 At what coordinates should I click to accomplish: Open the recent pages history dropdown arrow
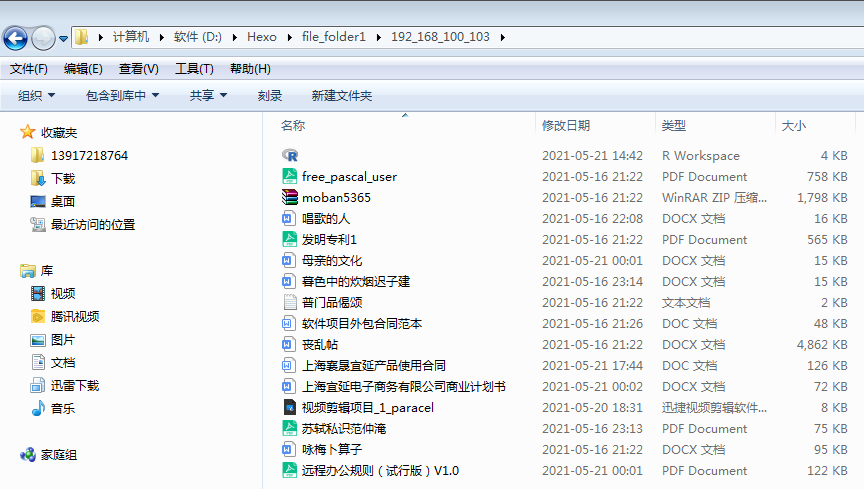coord(63,39)
